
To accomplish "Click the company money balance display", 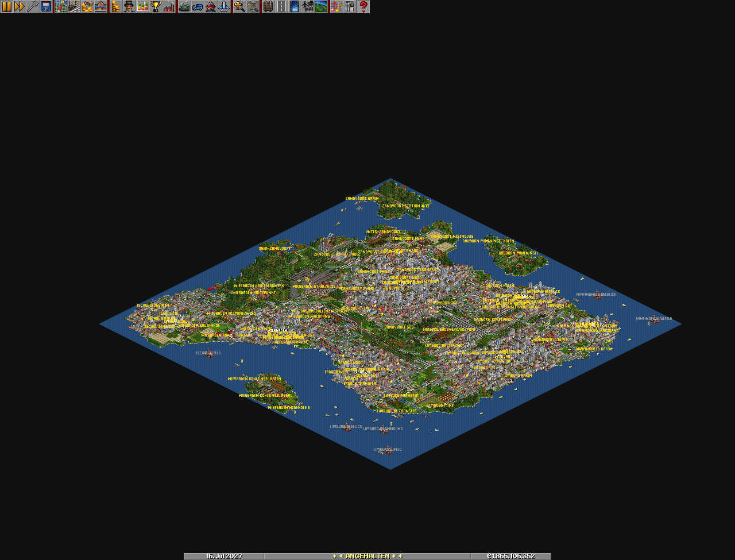I will pyautogui.click(x=510, y=556).
